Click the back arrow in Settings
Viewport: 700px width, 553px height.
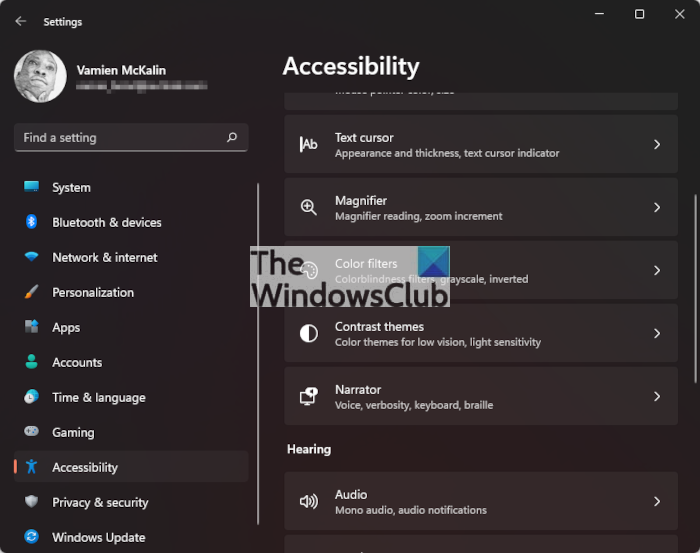point(21,21)
